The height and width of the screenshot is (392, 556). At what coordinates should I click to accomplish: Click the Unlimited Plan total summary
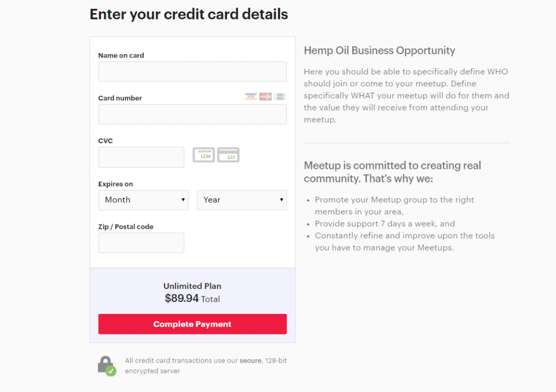192,292
